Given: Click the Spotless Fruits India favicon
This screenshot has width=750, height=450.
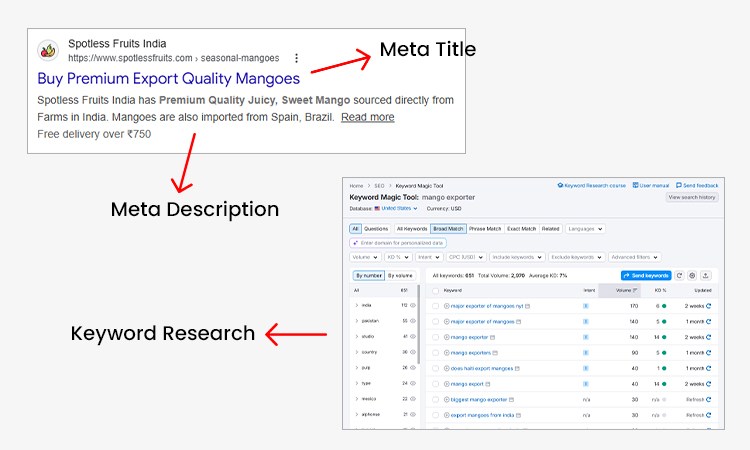Looking at the screenshot, I should point(48,50).
